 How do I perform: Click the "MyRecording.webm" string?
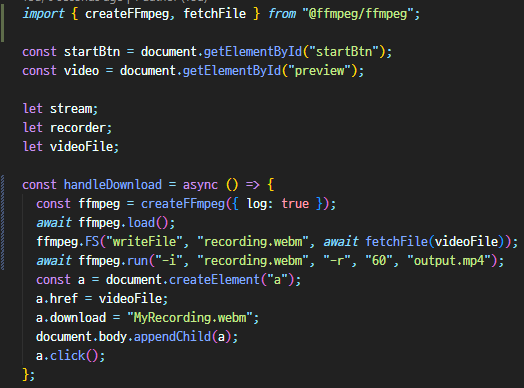[x=189, y=318]
